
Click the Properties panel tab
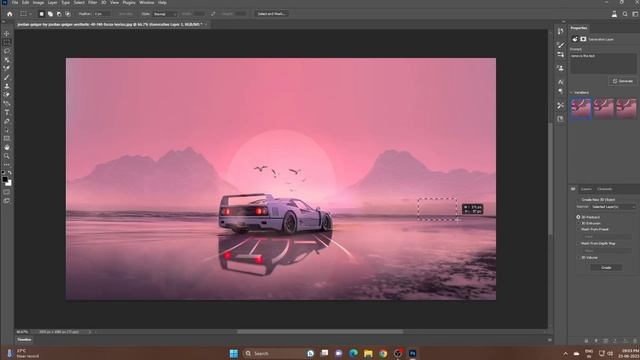pos(579,28)
